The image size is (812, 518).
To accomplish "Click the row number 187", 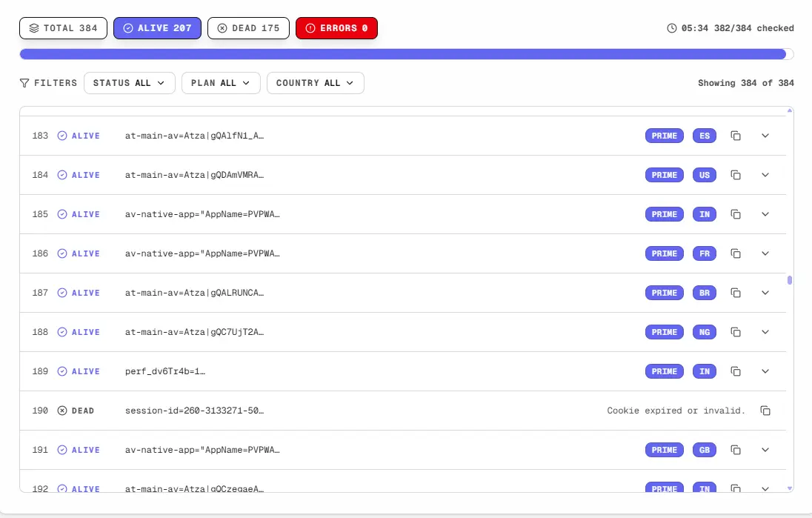I will click(x=41, y=293).
